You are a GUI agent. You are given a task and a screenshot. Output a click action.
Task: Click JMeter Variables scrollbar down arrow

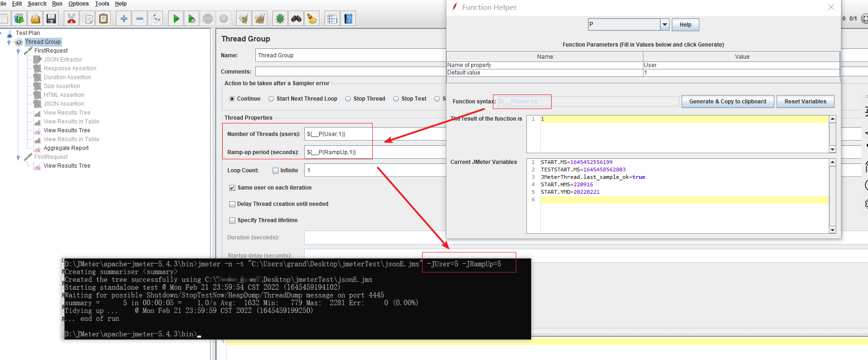833,230
